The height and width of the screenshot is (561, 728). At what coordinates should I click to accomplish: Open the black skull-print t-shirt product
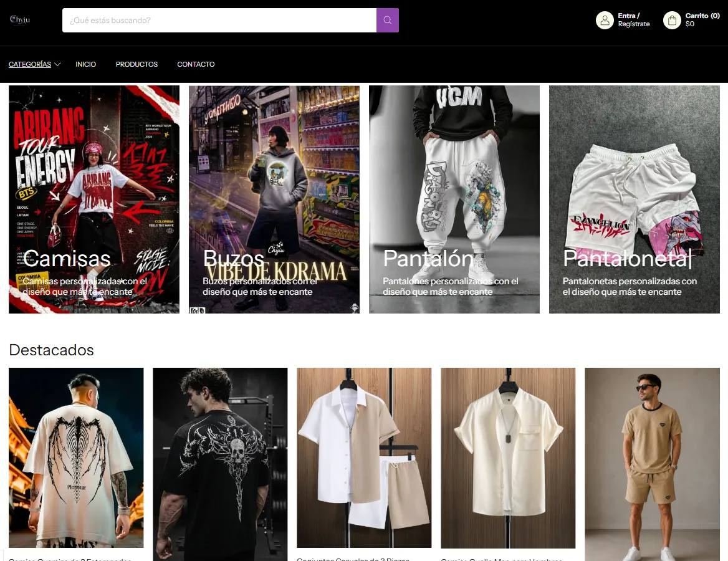tap(220, 464)
